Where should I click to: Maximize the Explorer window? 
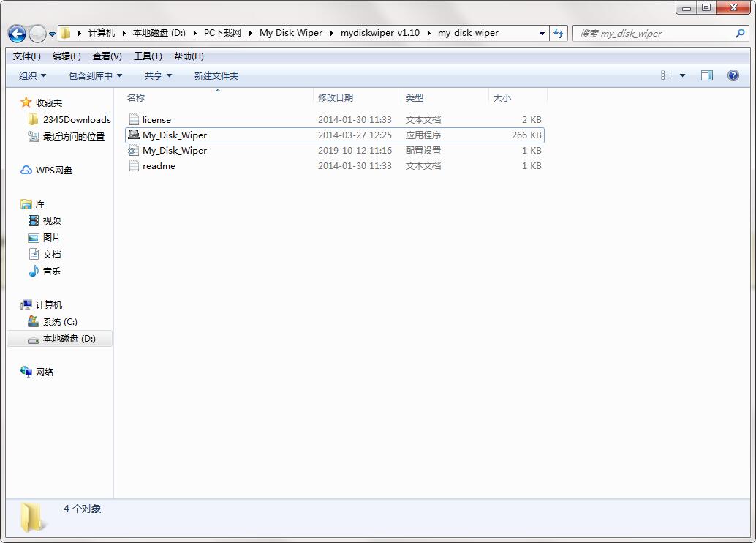[706, 7]
